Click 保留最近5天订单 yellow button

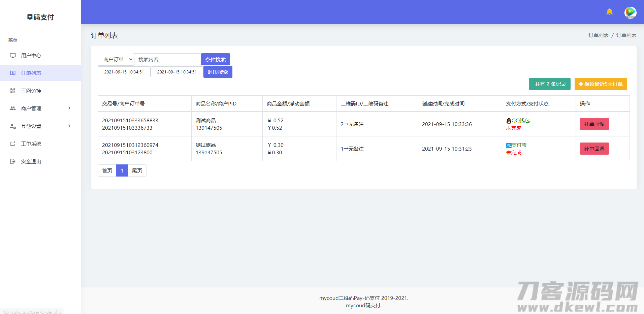(601, 84)
